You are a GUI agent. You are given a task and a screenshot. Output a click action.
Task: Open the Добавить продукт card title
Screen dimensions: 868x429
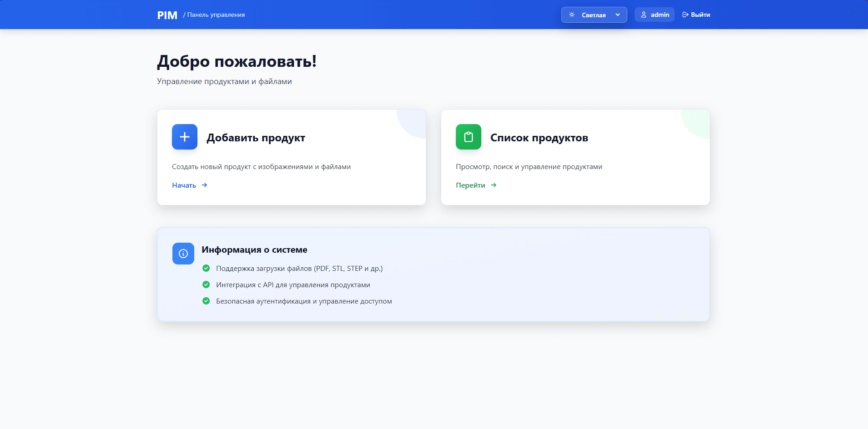coord(256,138)
